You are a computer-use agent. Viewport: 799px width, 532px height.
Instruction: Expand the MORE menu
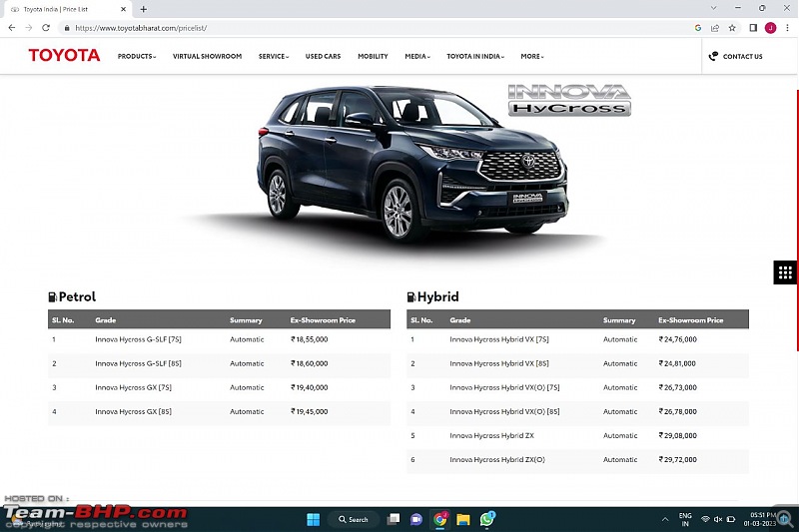(532, 56)
